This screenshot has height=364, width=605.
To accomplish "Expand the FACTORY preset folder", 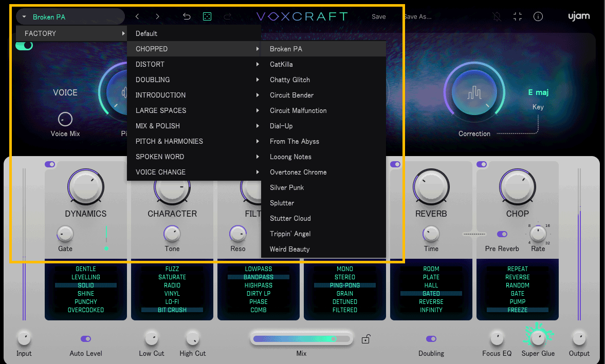I will coord(71,33).
